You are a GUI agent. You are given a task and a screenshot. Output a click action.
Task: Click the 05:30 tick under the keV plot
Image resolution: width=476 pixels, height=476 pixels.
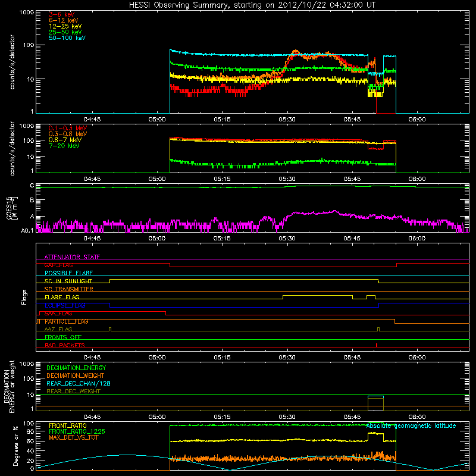point(287,120)
